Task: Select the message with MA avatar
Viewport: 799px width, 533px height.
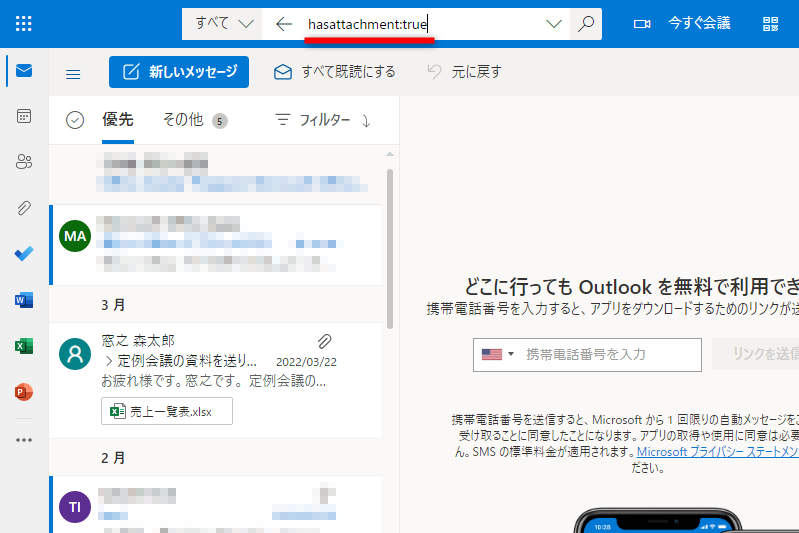Action: (x=216, y=245)
